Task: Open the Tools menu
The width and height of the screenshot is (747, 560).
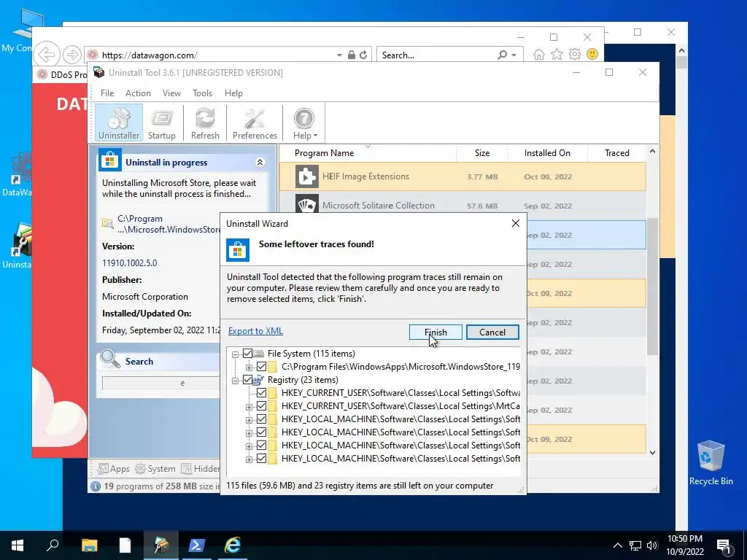Action: (x=203, y=93)
